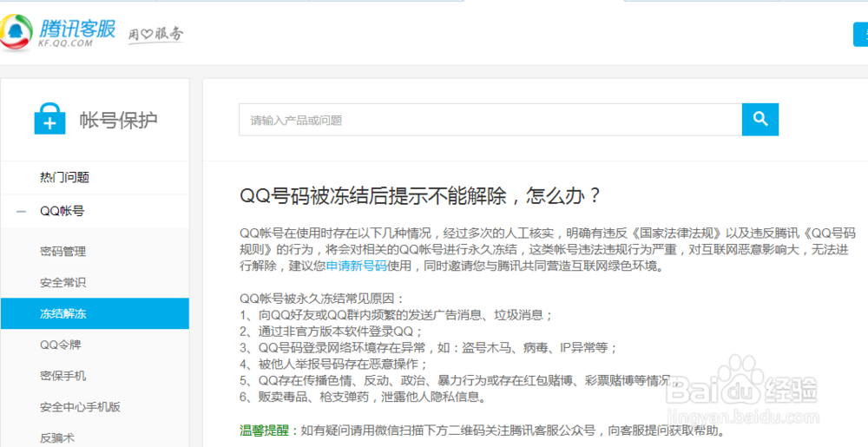
Task: Select the highlighted 冻结解冻 item
Action: tap(95, 313)
